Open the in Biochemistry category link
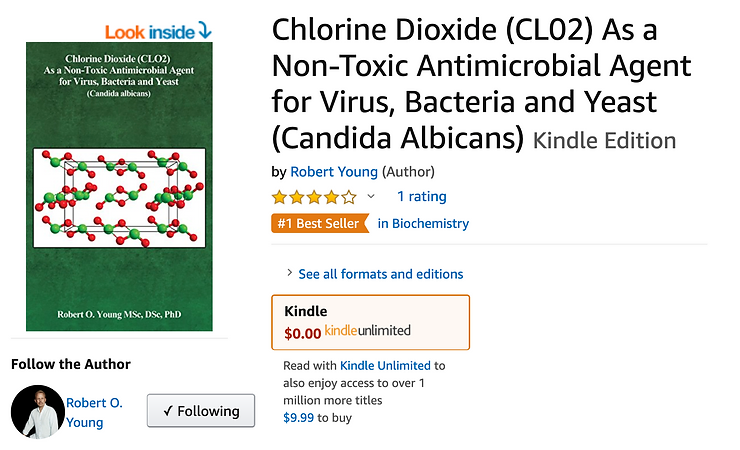The width and height of the screenshot is (740, 450). pyautogui.click(x=423, y=224)
